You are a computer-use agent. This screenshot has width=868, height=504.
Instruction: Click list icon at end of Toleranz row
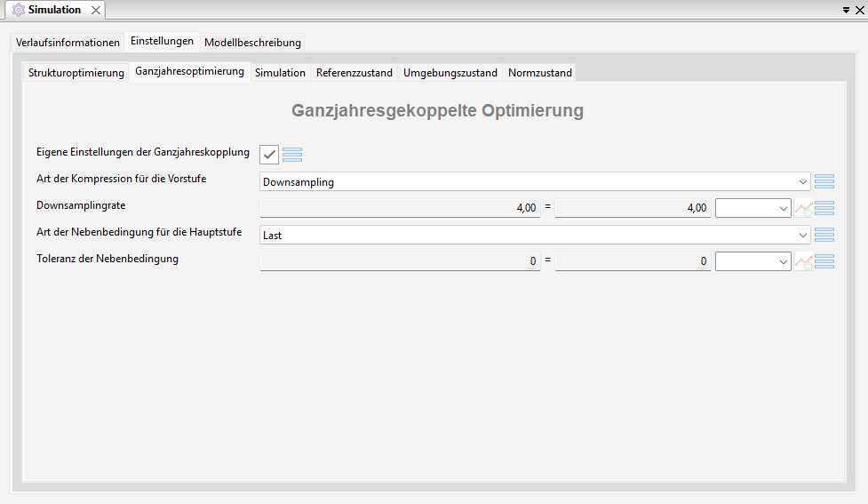824,261
